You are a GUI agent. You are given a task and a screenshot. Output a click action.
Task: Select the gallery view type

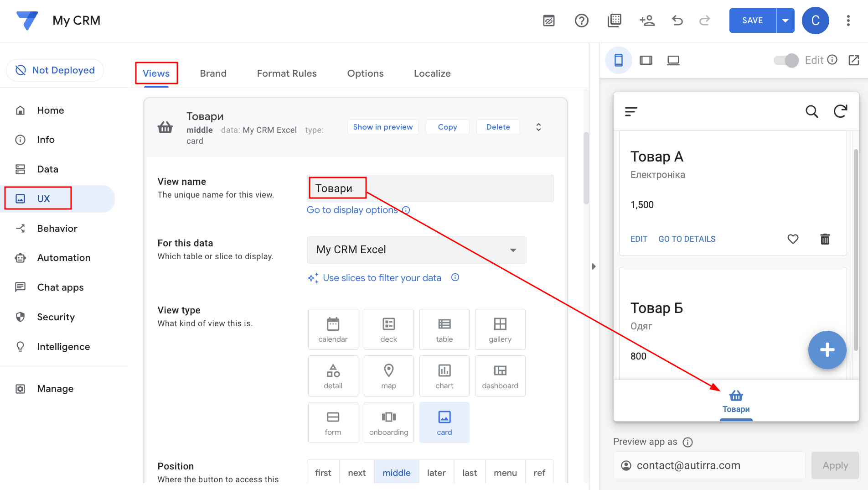(x=500, y=329)
